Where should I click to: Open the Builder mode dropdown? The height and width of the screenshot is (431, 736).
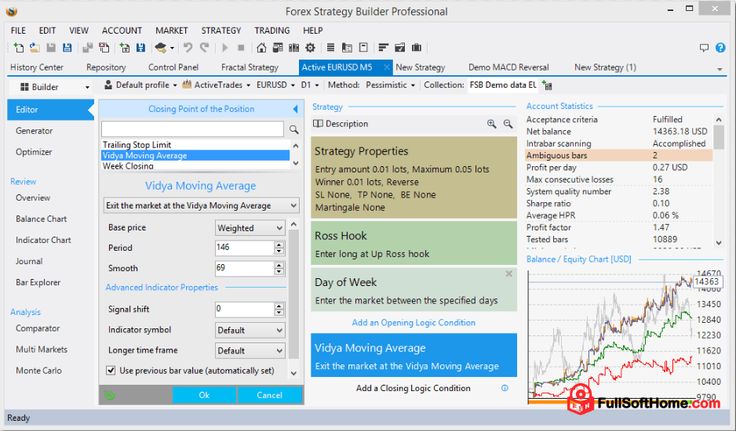click(x=55, y=87)
